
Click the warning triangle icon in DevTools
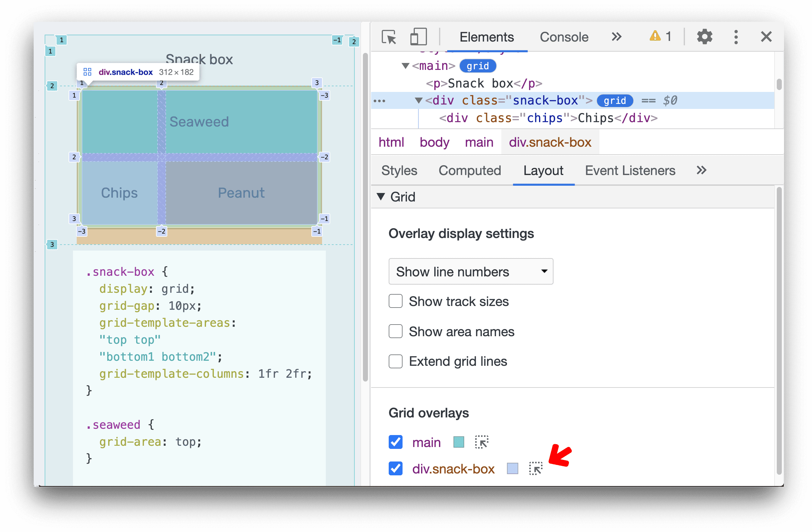(x=653, y=37)
